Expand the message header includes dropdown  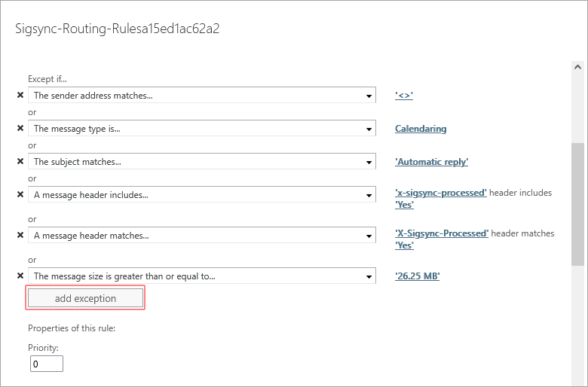click(369, 195)
